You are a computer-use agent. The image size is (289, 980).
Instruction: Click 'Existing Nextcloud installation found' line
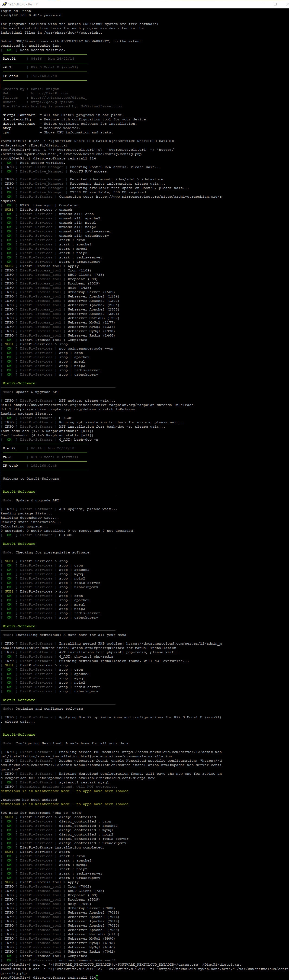point(95,661)
